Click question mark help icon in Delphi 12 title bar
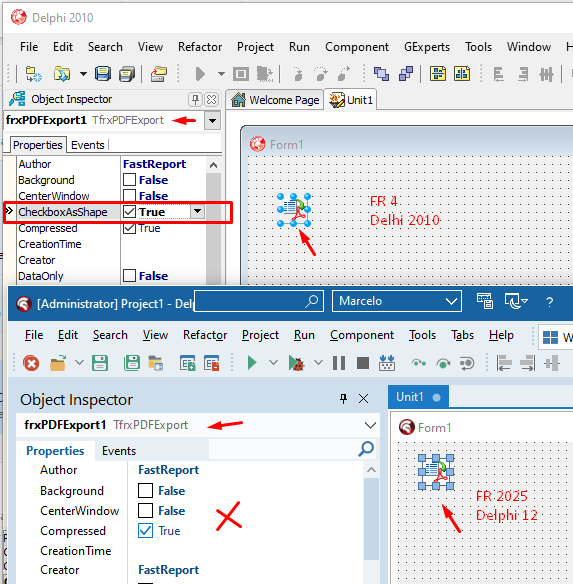This screenshot has height=584, width=573. pyautogui.click(x=550, y=302)
